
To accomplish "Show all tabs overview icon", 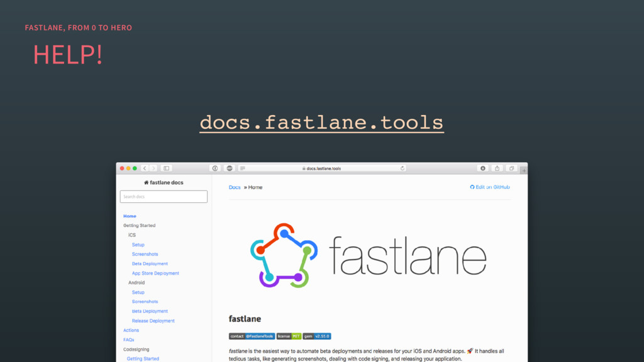I will [511, 168].
